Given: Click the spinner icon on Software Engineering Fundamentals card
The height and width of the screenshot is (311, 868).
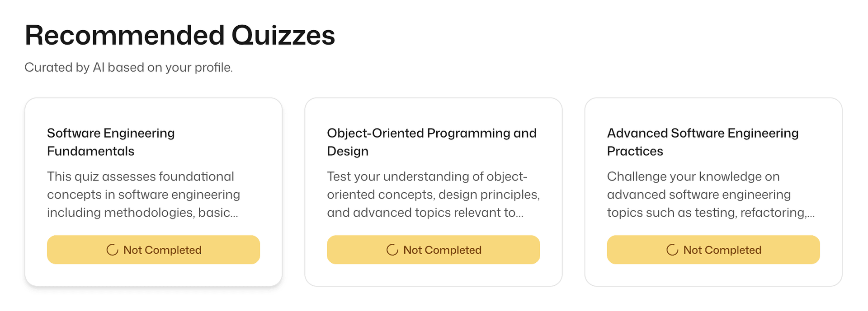Looking at the screenshot, I should pyautogui.click(x=112, y=250).
